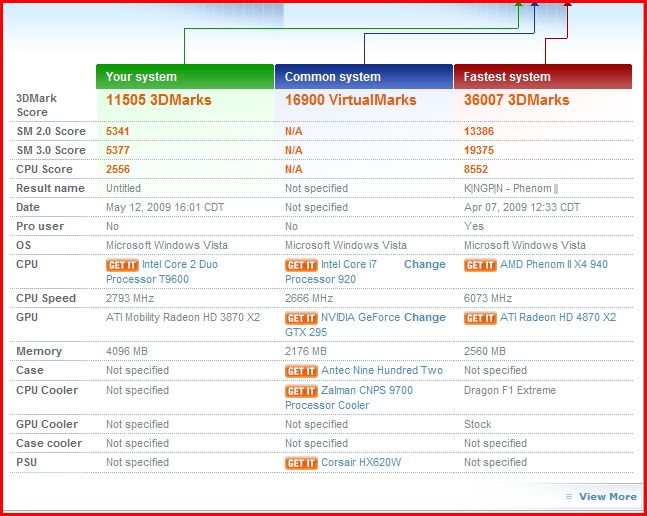This screenshot has width=647, height=516.
Task: Click the KINGPIN - Phenom II result name
Action: pyautogui.click(x=511, y=188)
